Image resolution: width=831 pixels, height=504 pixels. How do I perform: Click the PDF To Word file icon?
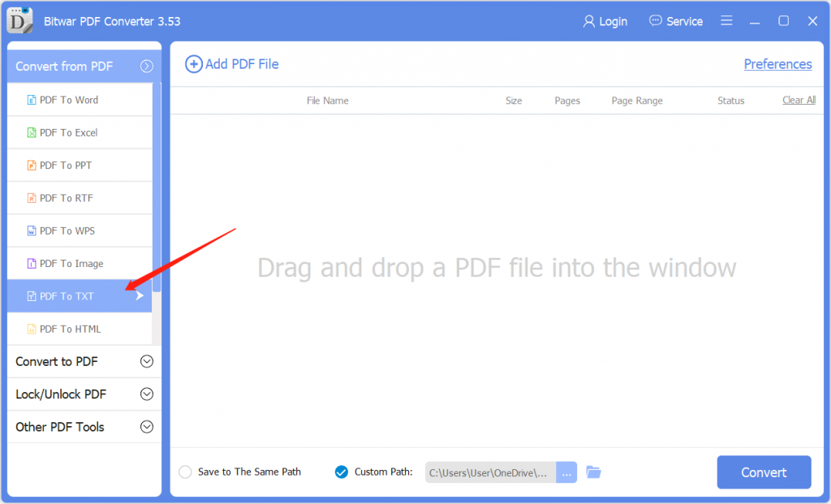[x=32, y=100]
